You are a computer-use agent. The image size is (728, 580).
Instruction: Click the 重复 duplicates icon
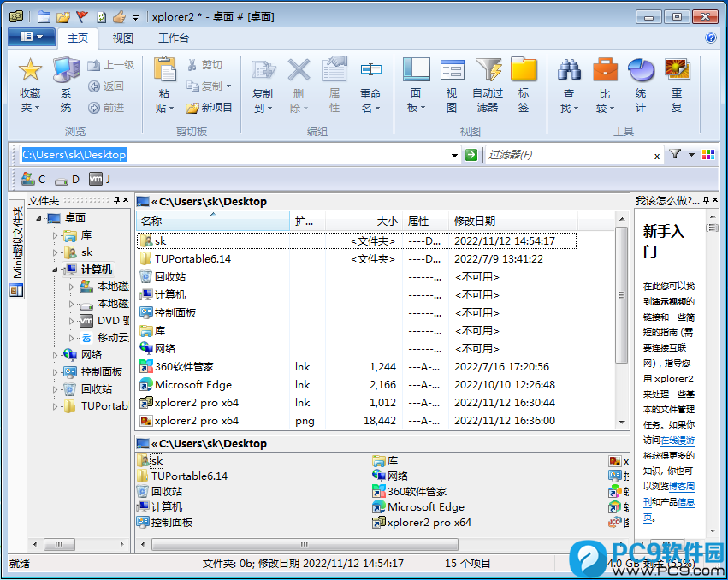point(677,69)
